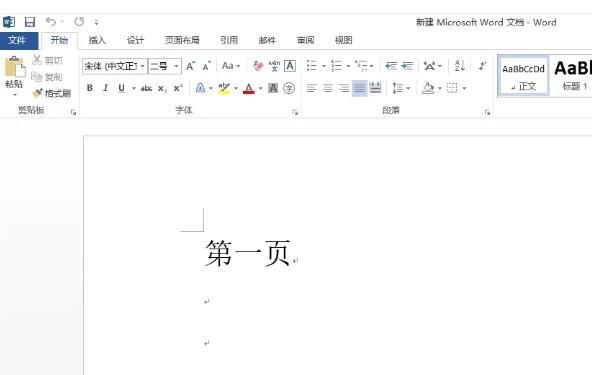Image resolution: width=592 pixels, height=375 pixels.
Task: Click the Bullets list icon
Action: (x=311, y=66)
